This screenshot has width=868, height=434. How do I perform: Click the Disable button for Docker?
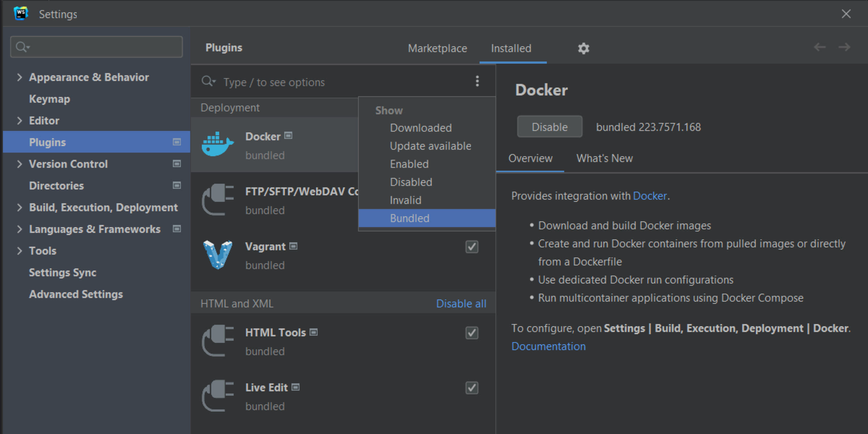pyautogui.click(x=549, y=127)
